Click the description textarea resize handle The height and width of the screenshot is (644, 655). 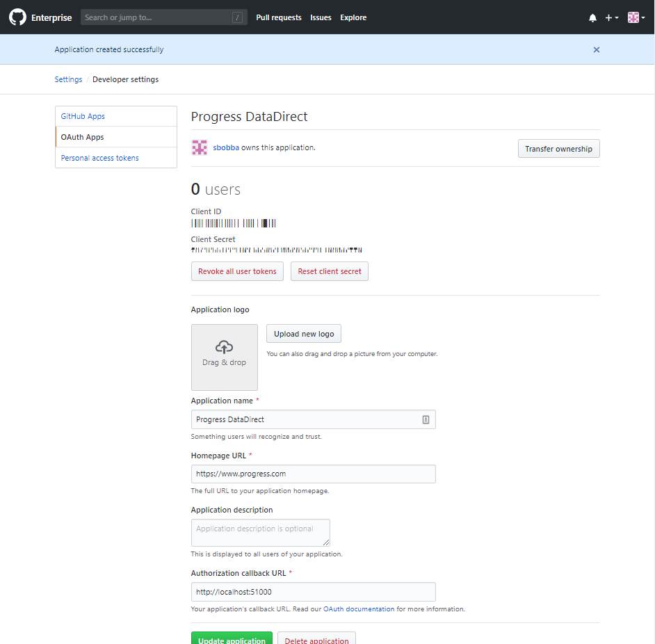pyautogui.click(x=326, y=542)
